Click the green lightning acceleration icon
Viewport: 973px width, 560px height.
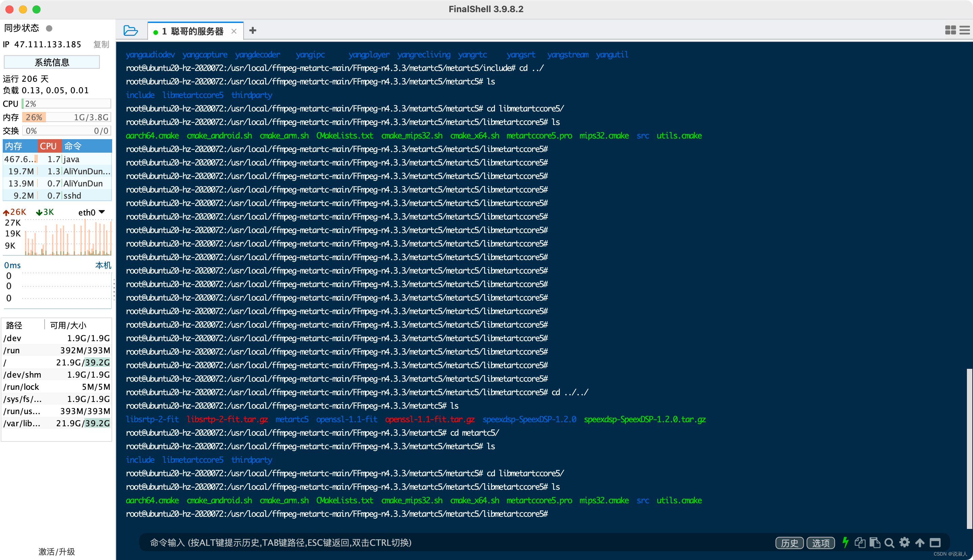coord(845,543)
